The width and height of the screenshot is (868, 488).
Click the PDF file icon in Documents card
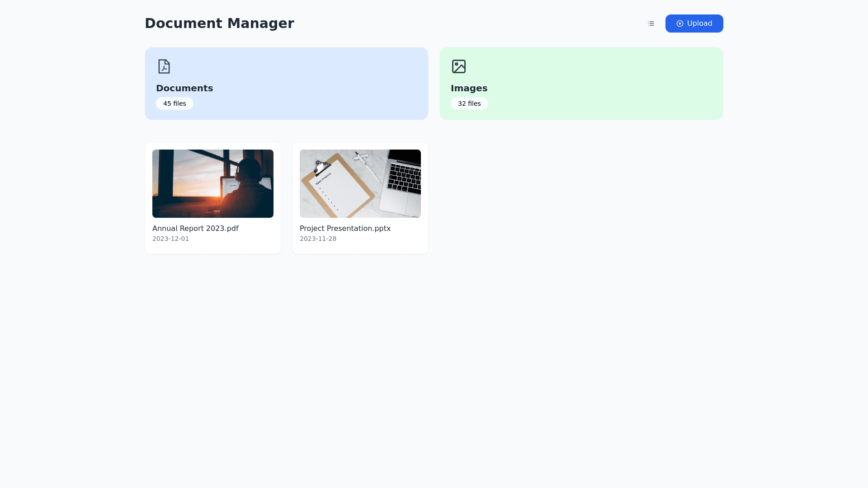click(x=164, y=66)
